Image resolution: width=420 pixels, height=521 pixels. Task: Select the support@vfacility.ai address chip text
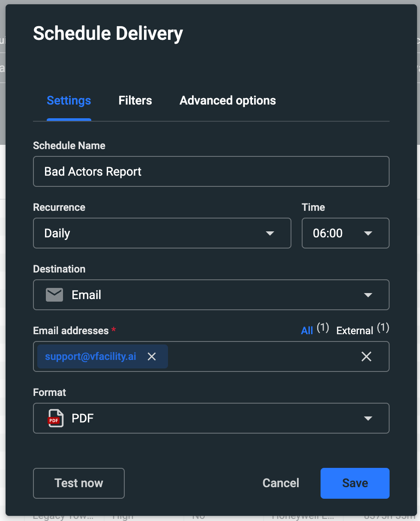[x=90, y=356]
